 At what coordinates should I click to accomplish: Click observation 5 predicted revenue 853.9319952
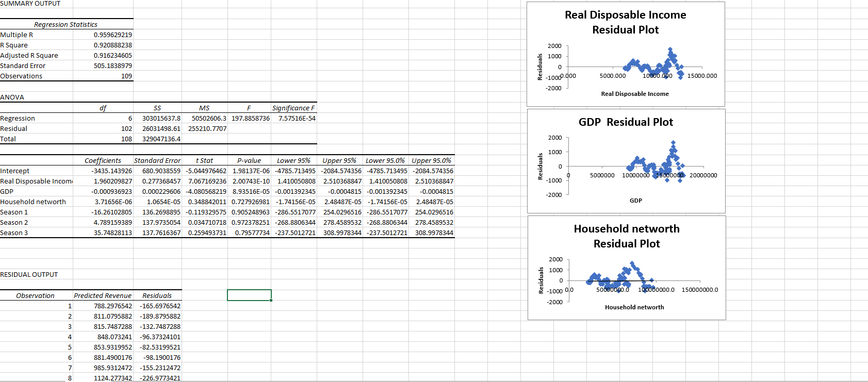tap(112, 347)
